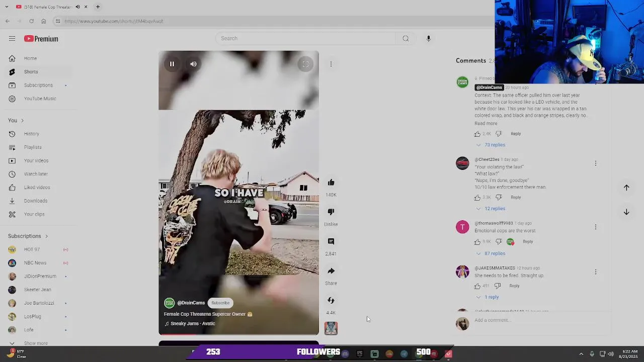
Task: Dislike this Short
Action: tap(331, 212)
